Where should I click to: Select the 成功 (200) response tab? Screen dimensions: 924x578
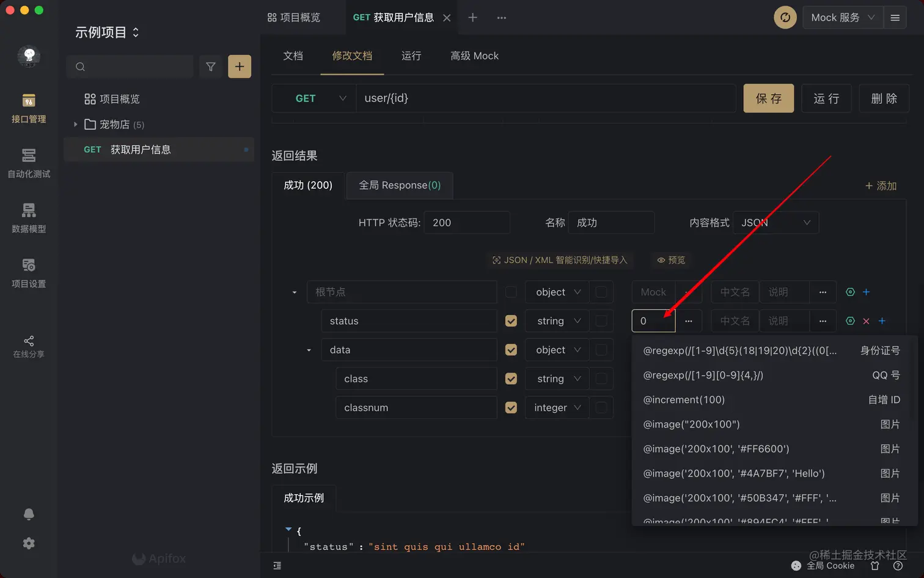click(x=308, y=185)
